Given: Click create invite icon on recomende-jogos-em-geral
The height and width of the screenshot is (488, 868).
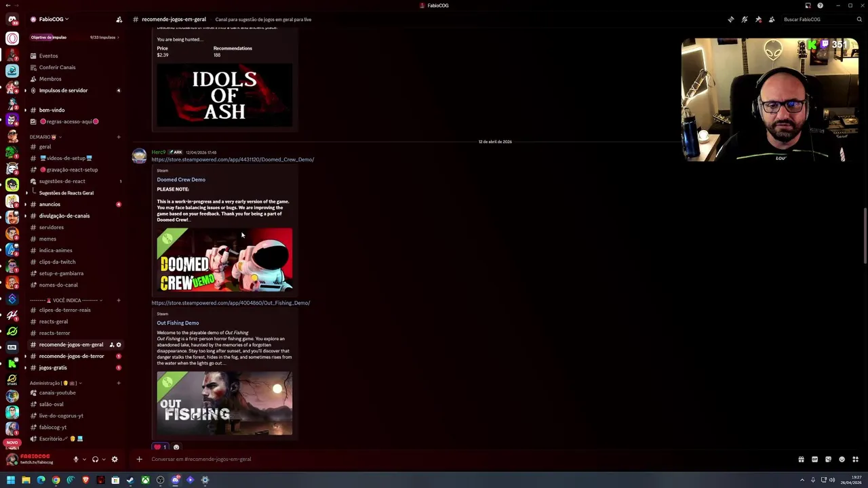Looking at the screenshot, I should click(x=112, y=345).
